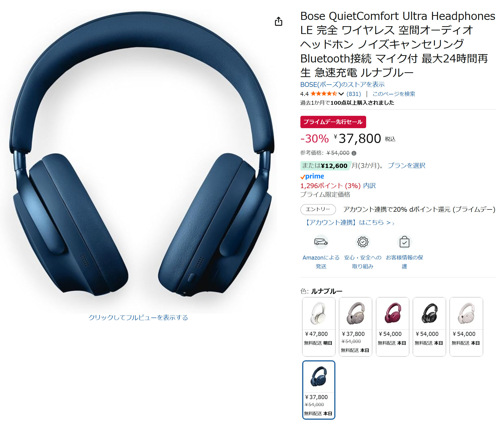Click the share icon beside the product image
Viewport: 504px width, 423px height.
click(x=278, y=21)
